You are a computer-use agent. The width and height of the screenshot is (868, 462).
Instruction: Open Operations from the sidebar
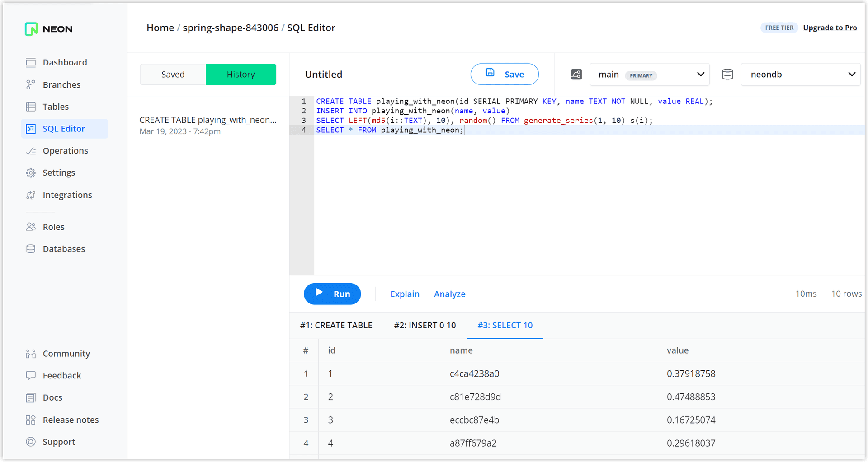(x=66, y=151)
